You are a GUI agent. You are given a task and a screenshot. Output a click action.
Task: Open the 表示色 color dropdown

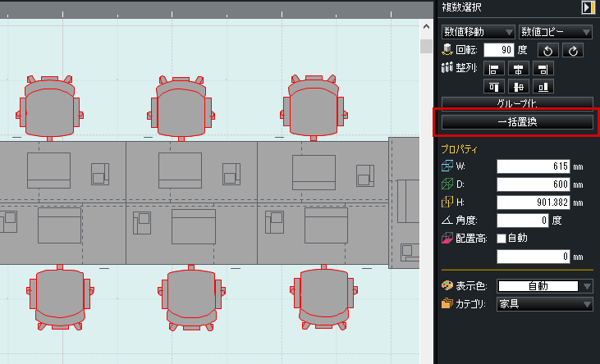click(544, 286)
